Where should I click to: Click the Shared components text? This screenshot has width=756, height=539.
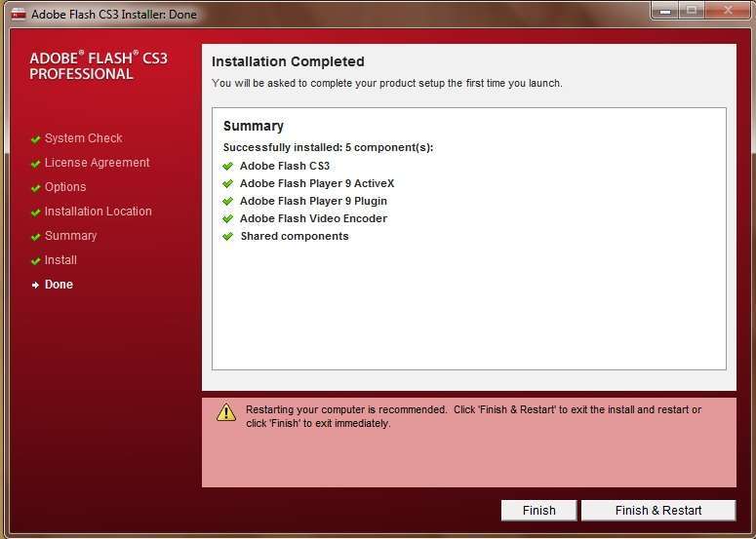294,236
